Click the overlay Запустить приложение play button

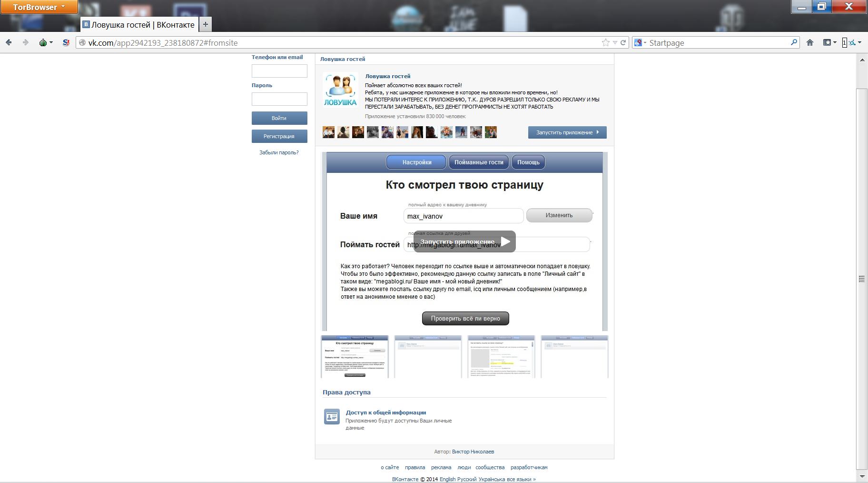(x=464, y=241)
